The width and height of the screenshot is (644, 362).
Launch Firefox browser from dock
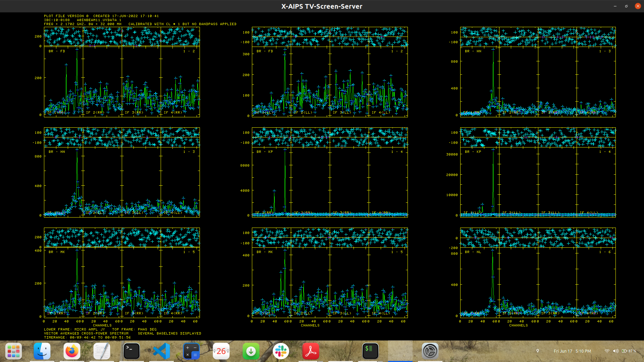tap(72, 351)
